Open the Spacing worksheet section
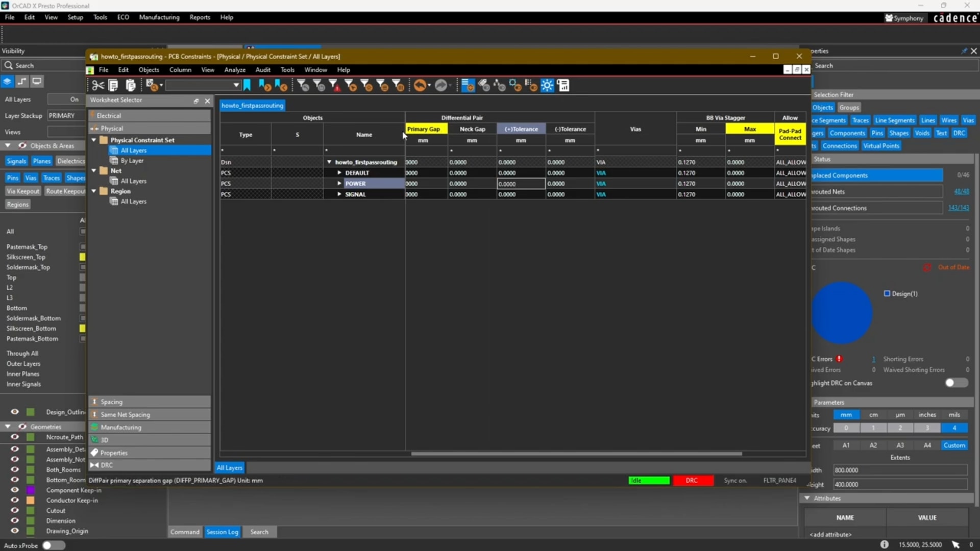 coord(150,402)
